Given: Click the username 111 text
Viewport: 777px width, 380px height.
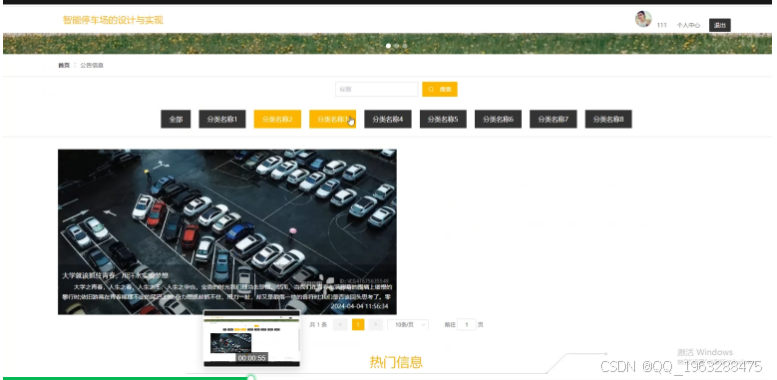Looking at the screenshot, I should (x=662, y=25).
